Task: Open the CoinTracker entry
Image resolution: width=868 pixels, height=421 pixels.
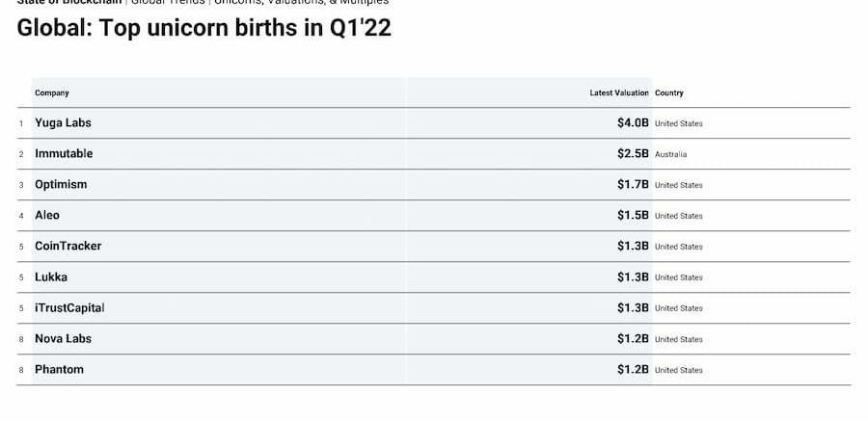Action: tap(68, 247)
